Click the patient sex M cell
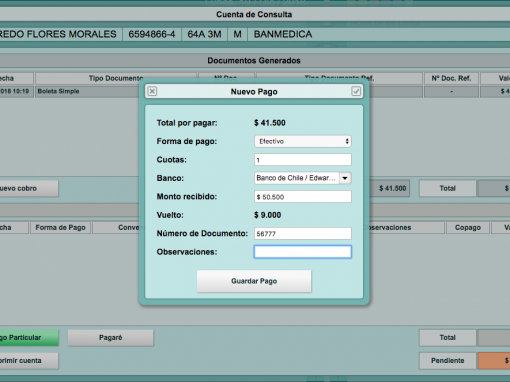Image resolution: width=510 pixels, height=382 pixels. pos(237,34)
